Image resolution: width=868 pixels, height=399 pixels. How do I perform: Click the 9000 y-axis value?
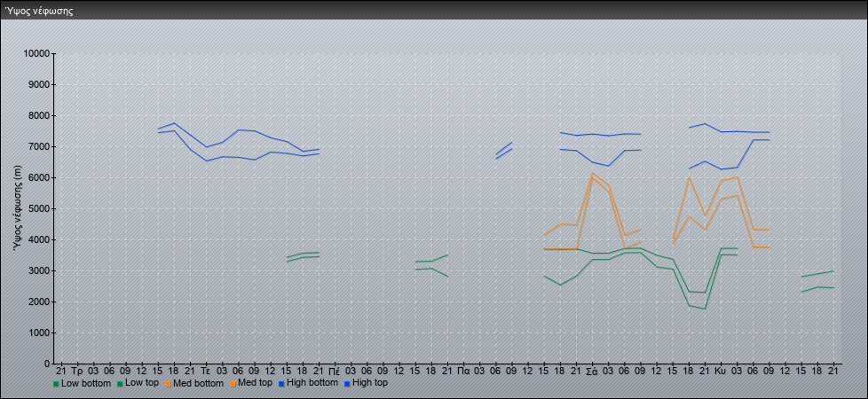39,84
